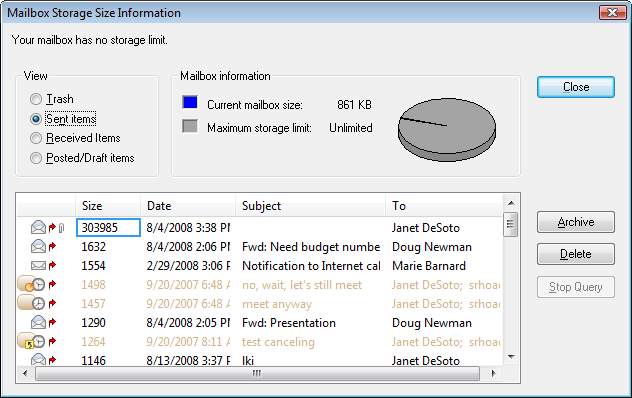The width and height of the screenshot is (632, 398).
Task: Click the opened envelope icon in the 1632 row
Action: point(38,246)
